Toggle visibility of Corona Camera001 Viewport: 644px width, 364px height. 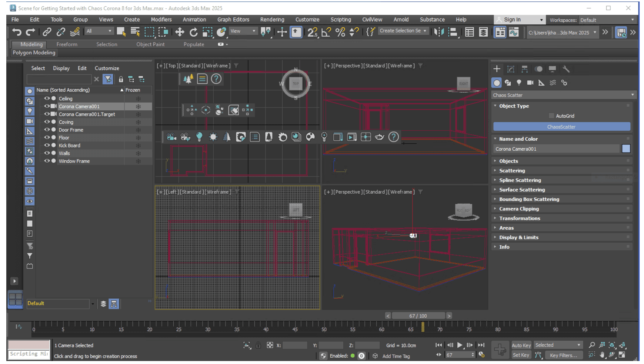point(47,106)
